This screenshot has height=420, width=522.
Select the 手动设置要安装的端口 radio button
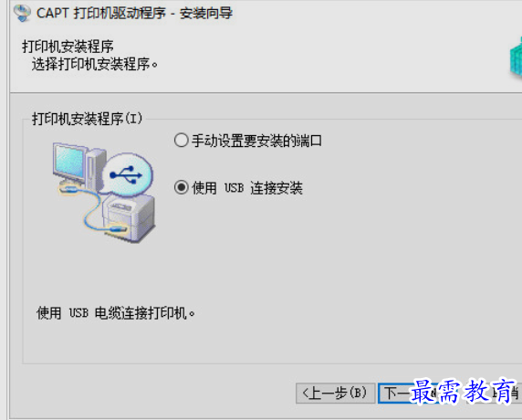181,141
